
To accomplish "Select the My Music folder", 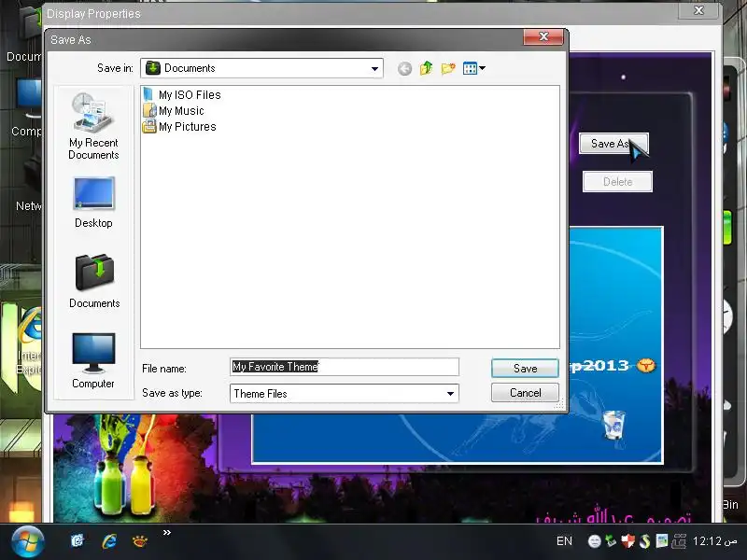I will point(174,110).
